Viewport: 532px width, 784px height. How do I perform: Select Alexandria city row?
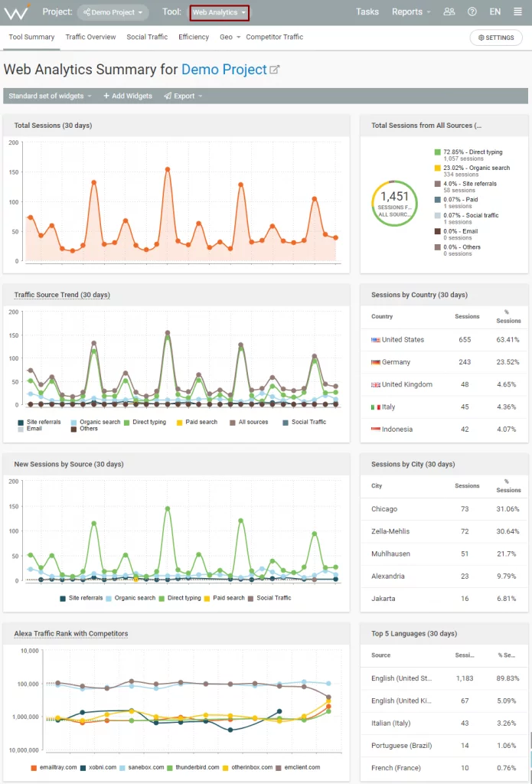[444, 576]
